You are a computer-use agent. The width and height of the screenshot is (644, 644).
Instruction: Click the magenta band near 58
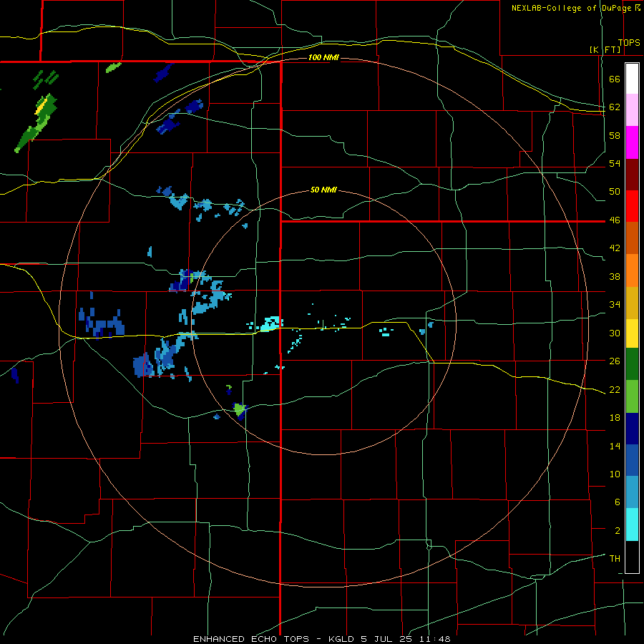[x=632, y=142]
